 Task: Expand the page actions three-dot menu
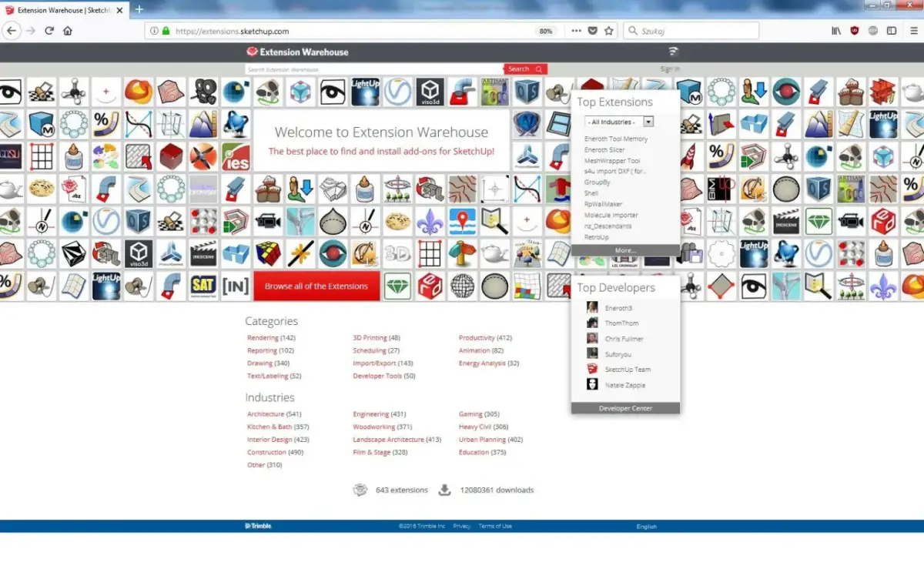576,31
